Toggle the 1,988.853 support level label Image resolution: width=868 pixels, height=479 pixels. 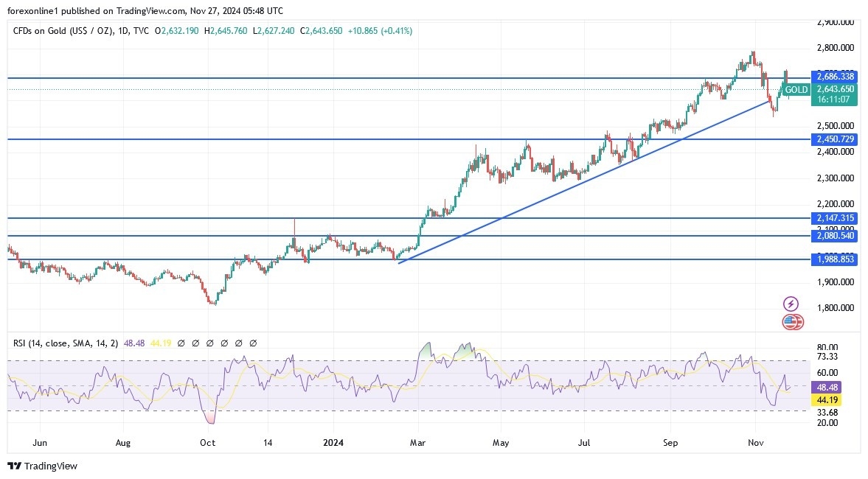click(x=834, y=259)
